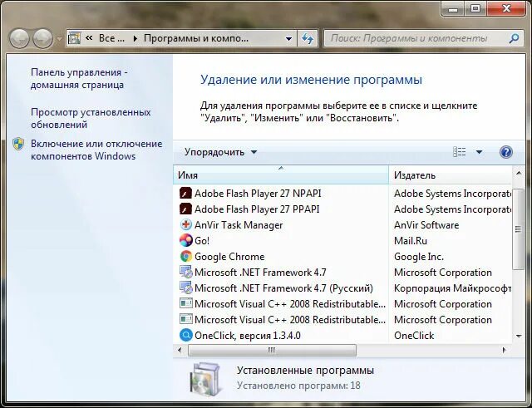The width and height of the screenshot is (532, 408).
Task: Click the scroll up arrow of list
Action: [519, 174]
